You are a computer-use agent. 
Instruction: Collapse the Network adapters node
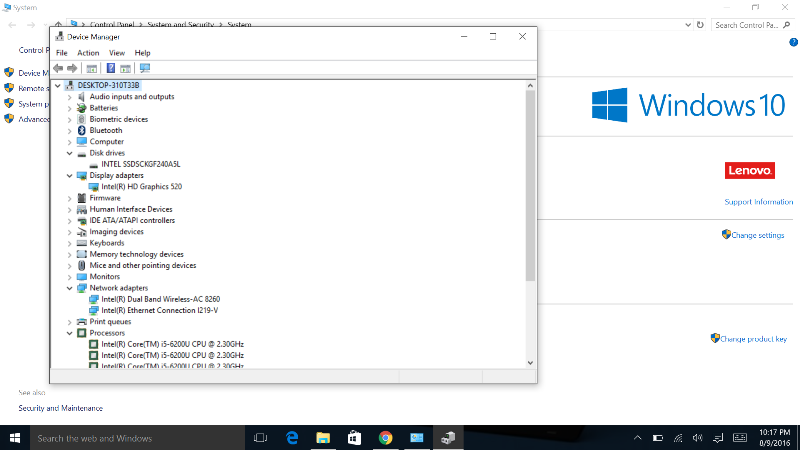click(x=70, y=288)
